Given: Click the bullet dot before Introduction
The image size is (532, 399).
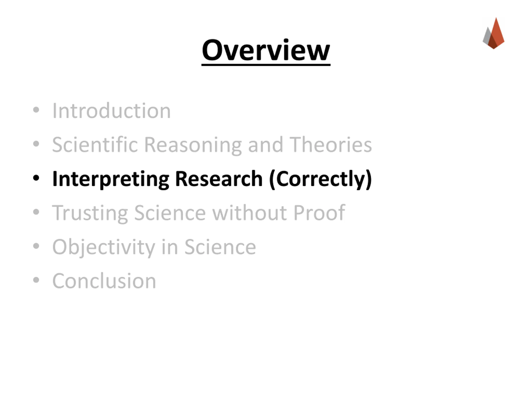Looking at the screenshot, I should [x=36, y=110].
